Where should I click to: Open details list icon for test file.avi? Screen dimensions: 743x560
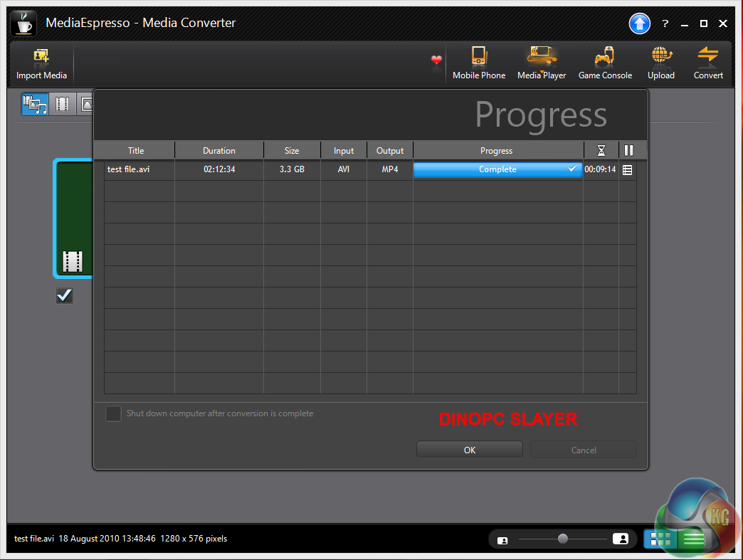pyautogui.click(x=628, y=169)
